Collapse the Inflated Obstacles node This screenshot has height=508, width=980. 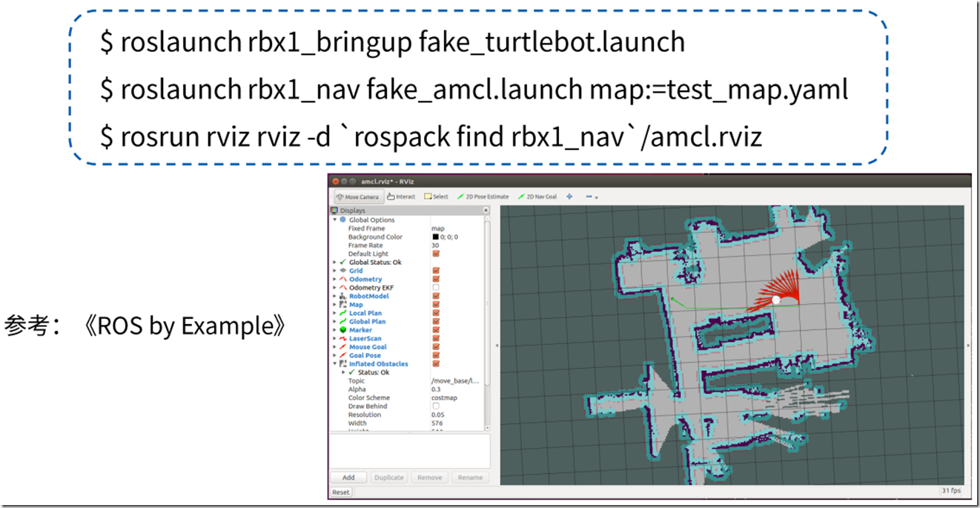click(335, 364)
